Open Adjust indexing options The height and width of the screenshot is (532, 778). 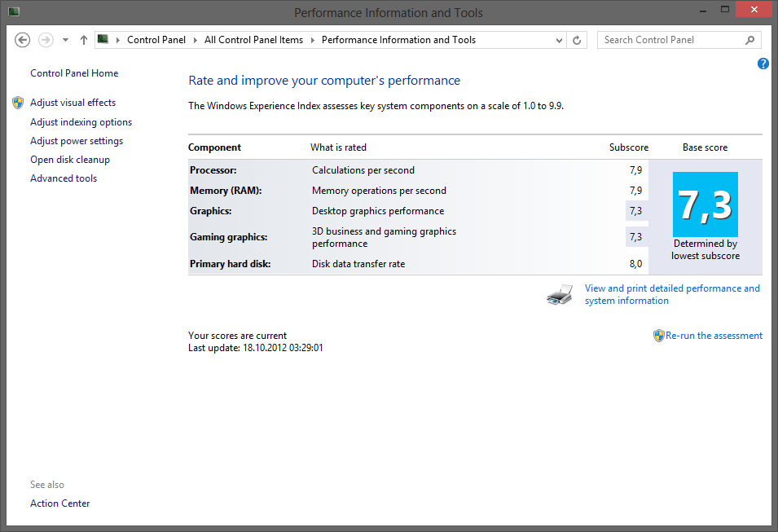coord(81,121)
